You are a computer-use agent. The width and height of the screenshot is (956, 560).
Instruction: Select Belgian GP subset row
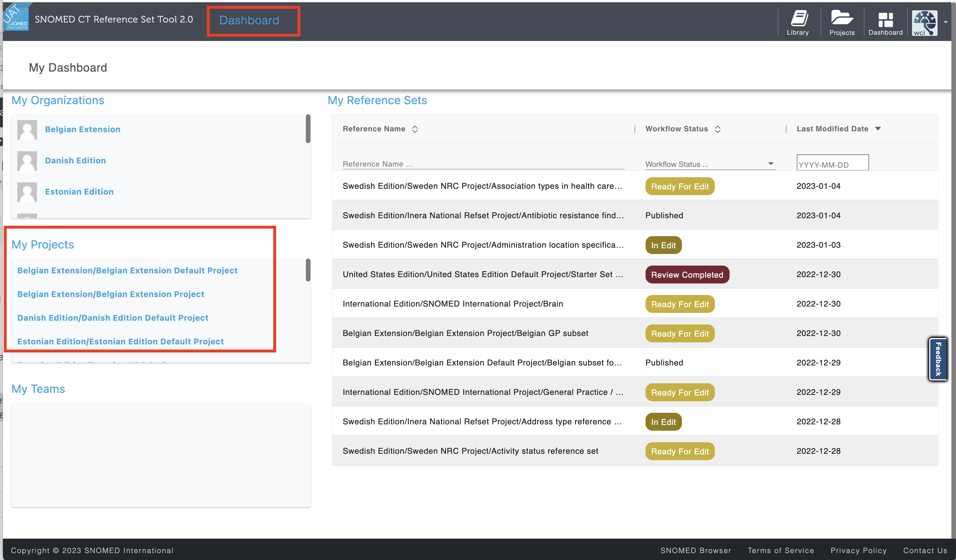(635, 333)
